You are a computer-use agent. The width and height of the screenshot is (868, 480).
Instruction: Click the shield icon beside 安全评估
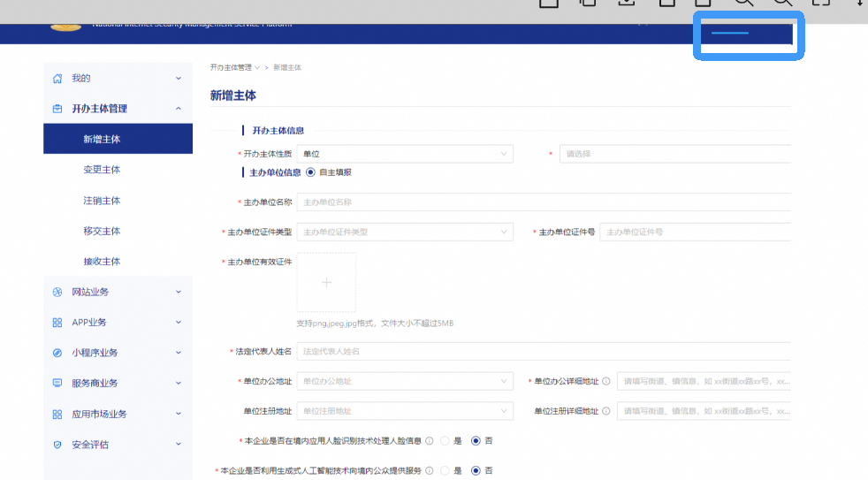tap(57, 445)
